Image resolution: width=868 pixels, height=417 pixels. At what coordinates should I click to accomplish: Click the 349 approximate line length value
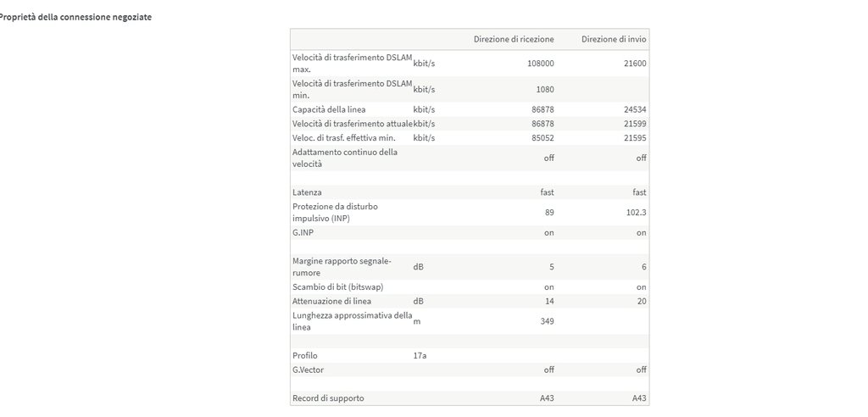(547, 321)
